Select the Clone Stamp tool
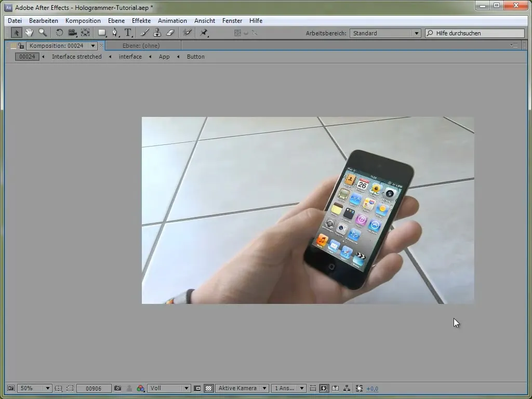The width and height of the screenshot is (532, 399). pyautogui.click(x=157, y=33)
